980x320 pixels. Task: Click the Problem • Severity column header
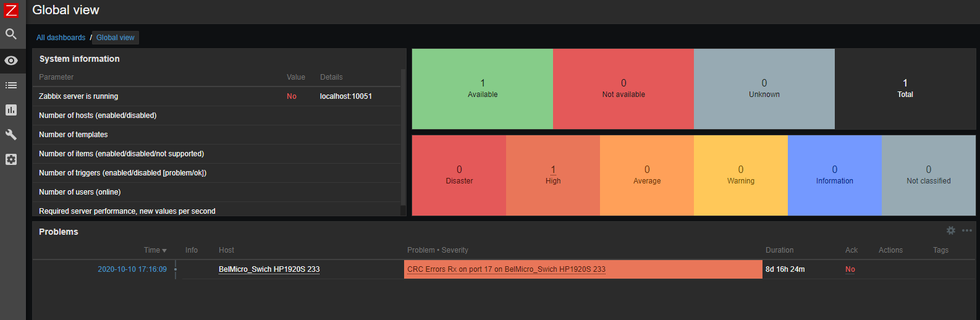(437, 250)
